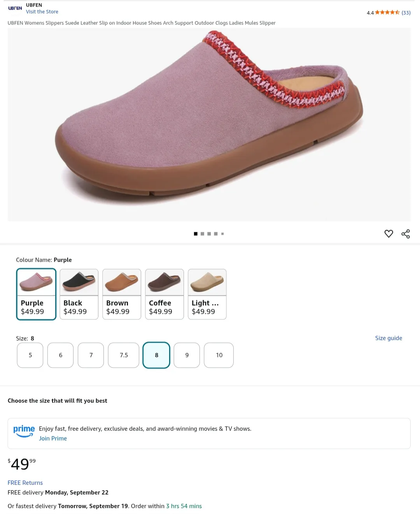420x514 pixels.
Task: Open the Visit the Store link
Action: (x=42, y=12)
